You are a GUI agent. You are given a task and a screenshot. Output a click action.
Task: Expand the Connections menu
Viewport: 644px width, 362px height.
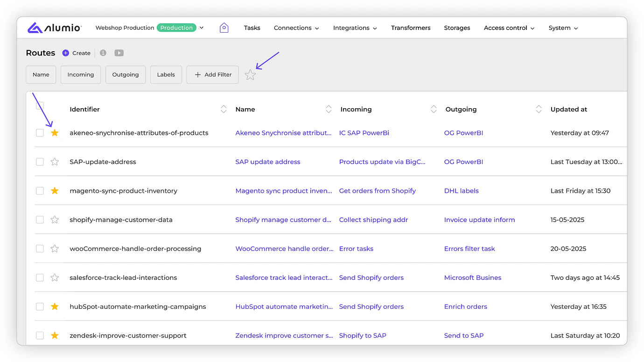(296, 28)
